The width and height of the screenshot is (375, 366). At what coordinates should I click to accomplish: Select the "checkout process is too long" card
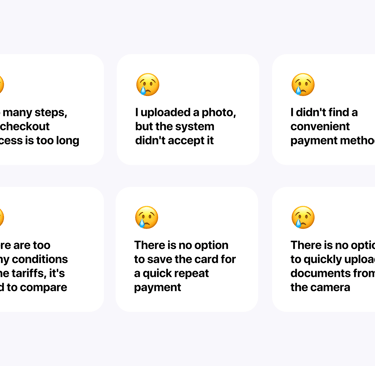pyautogui.click(x=52, y=109)
